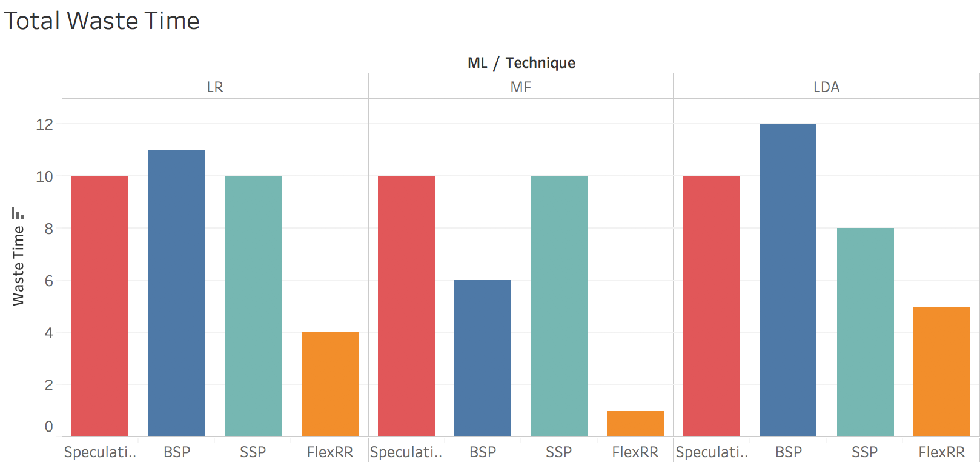Click the SSP axis label under MF

pyautogui.click(x=558, y=452)
